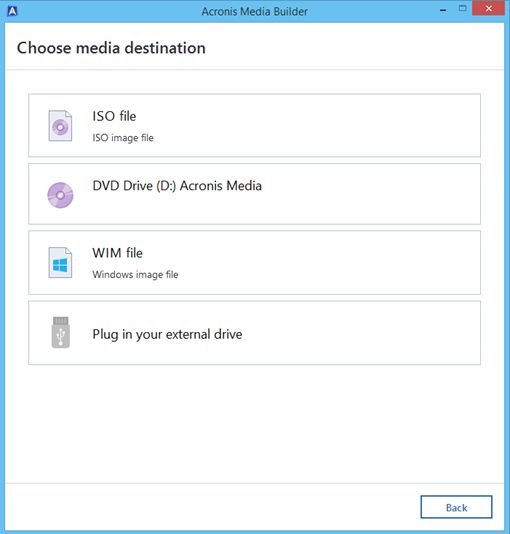
Task: Click the gray USB flash drive icon
Action: (x=61, y=332)
